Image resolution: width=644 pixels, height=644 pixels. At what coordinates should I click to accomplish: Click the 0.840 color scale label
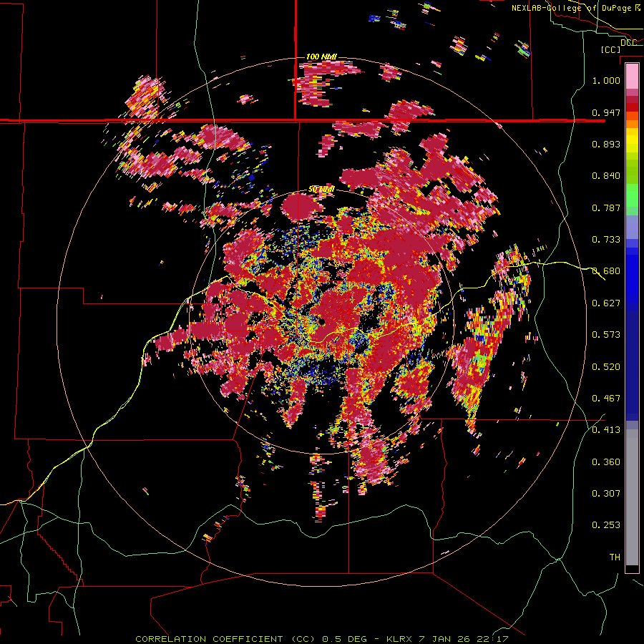[x=606, y=176]
